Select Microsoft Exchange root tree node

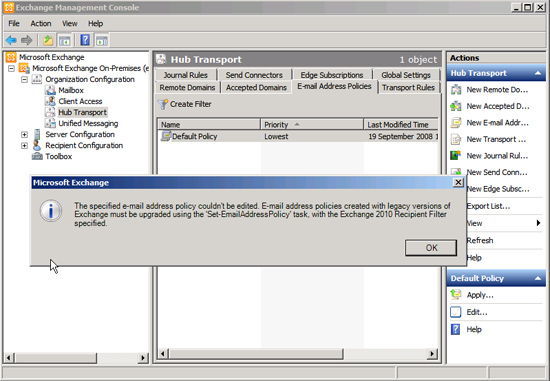pyautogui.click(x=52, y=57)
